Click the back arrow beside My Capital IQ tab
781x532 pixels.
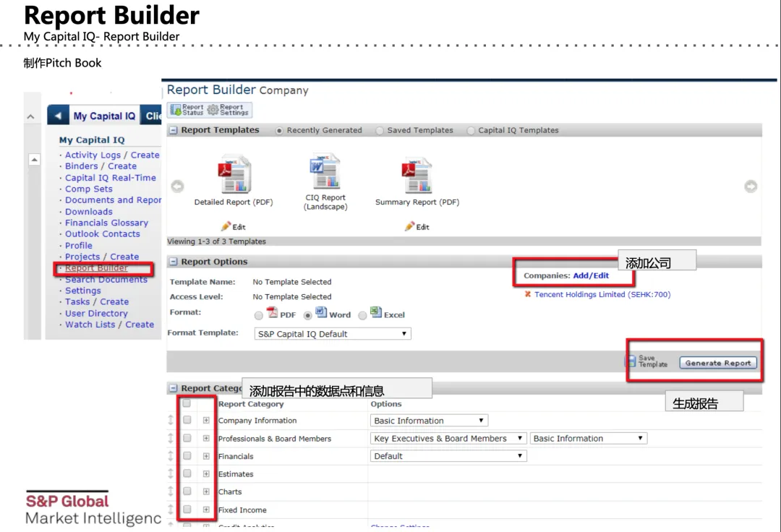pos(58,116)
